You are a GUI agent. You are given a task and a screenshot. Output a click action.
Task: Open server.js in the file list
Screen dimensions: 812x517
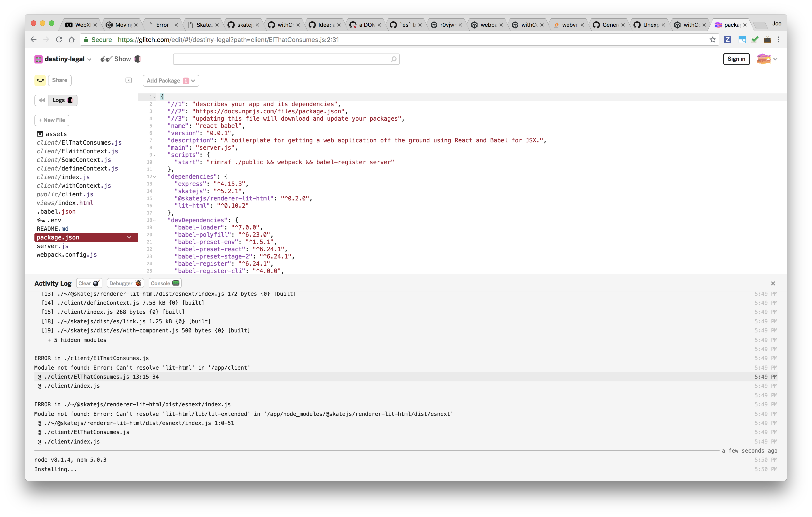coord(53,246)
